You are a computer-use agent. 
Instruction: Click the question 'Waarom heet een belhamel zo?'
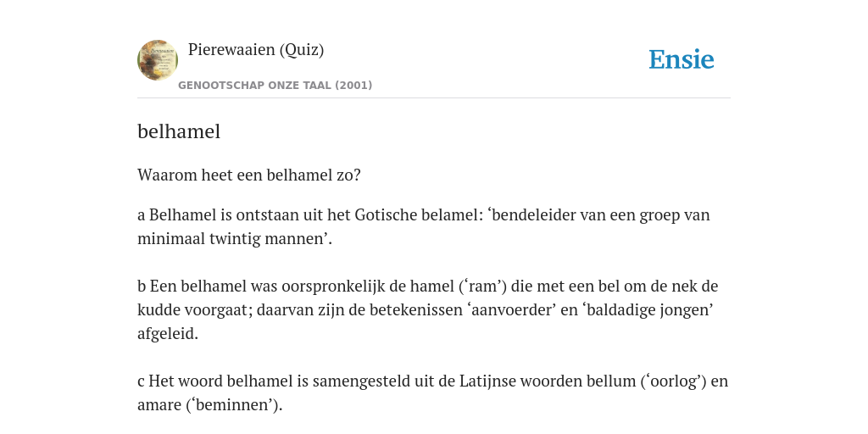tap(249, 175)
